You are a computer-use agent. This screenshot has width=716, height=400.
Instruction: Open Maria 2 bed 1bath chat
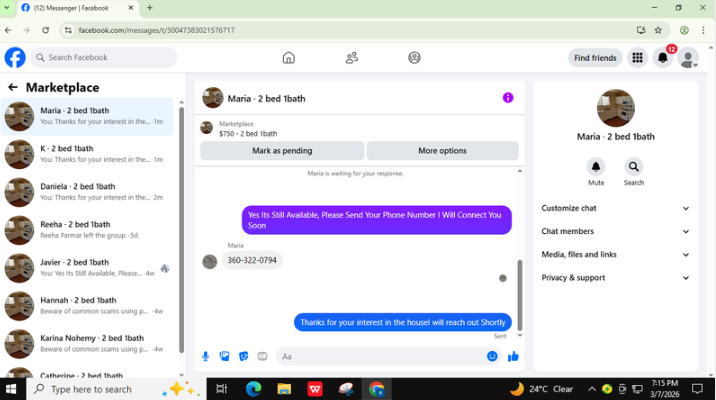[87, 116]
